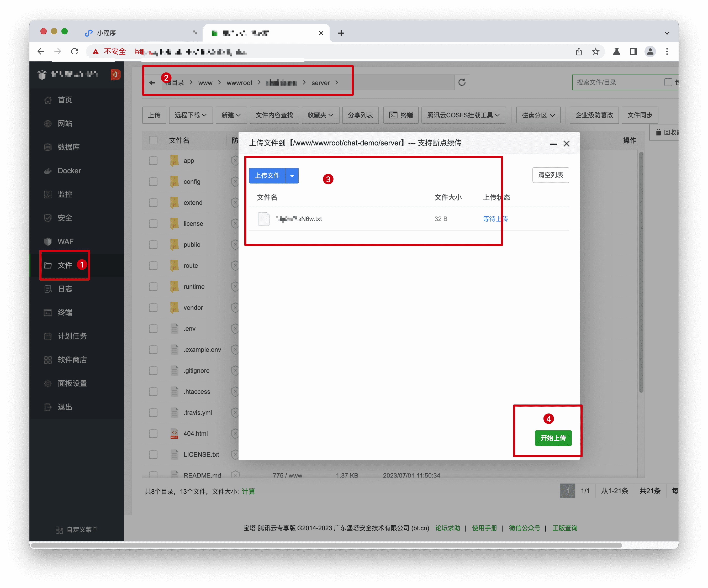Open the 论坛求助 footer link
This screenshot has width=708, height=588.
coord(447,528)
